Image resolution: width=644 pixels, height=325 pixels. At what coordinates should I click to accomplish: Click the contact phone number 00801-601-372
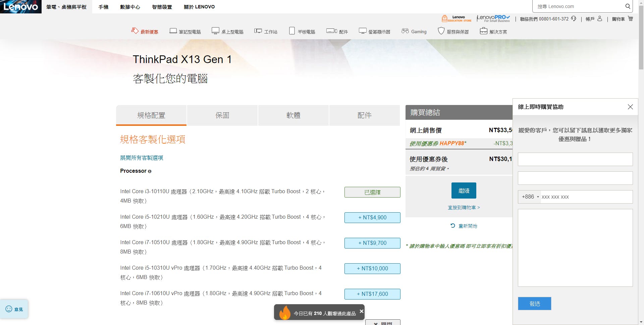pyautogui.click(x=554, y=19)
